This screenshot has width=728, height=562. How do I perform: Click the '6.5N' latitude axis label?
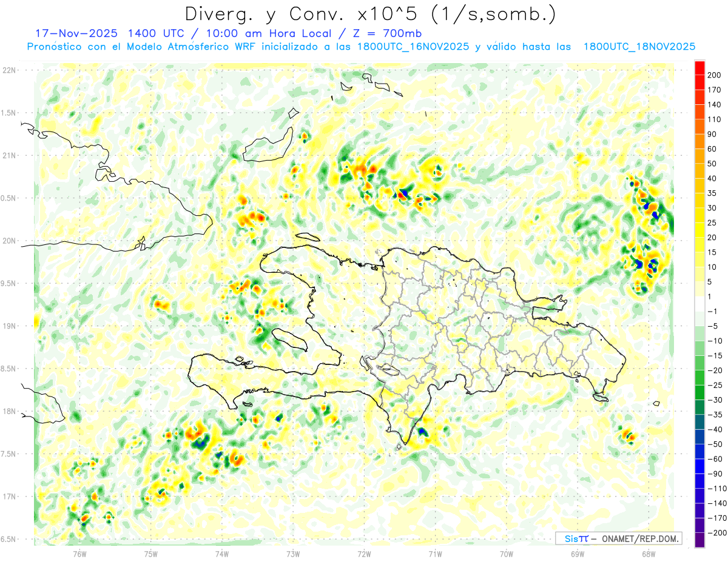pyautogui.click(x=8, y=539)
